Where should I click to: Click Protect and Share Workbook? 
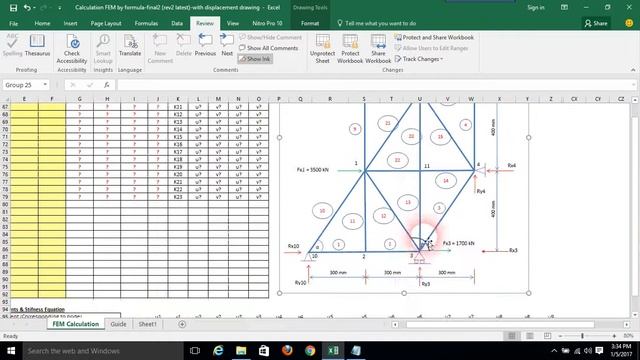point(434,37)
